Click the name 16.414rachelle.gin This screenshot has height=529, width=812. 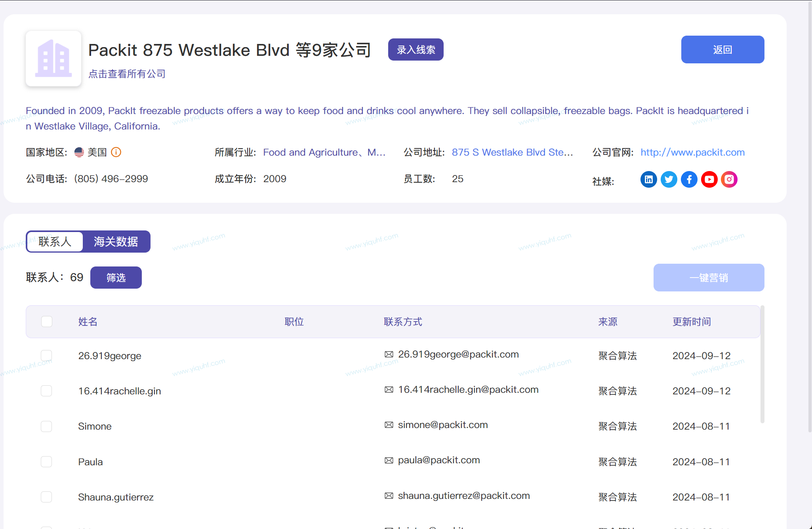point(120,391)
